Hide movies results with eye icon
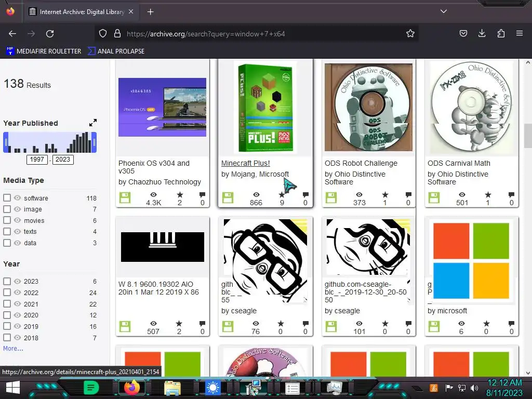 click(17, 220)
